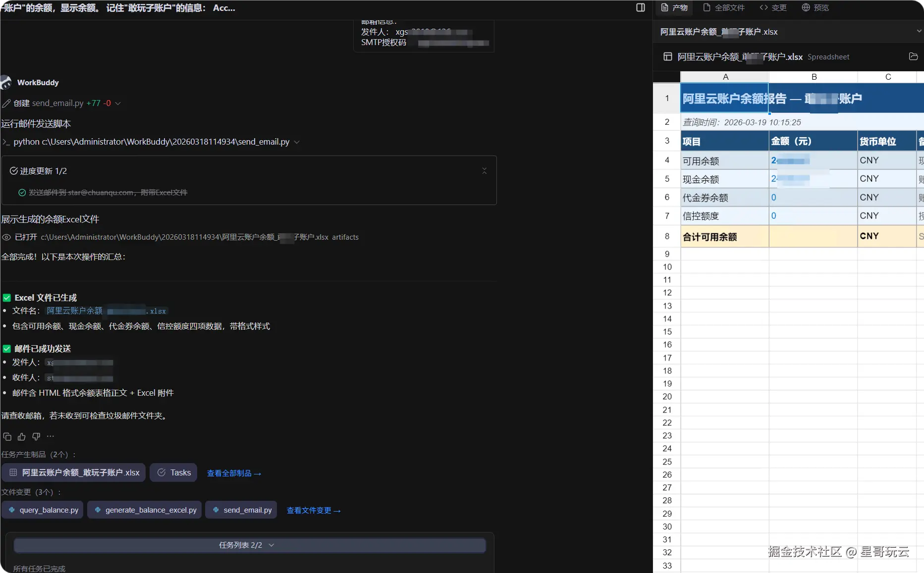
Task: Give the response a thumbs down
Action: [36, 436]
